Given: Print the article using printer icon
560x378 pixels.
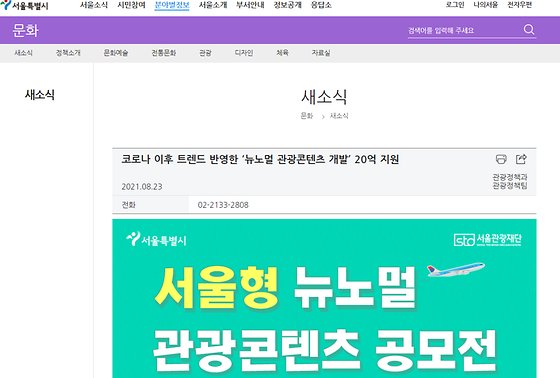Looking at the screenshot, I should (501, 159).
